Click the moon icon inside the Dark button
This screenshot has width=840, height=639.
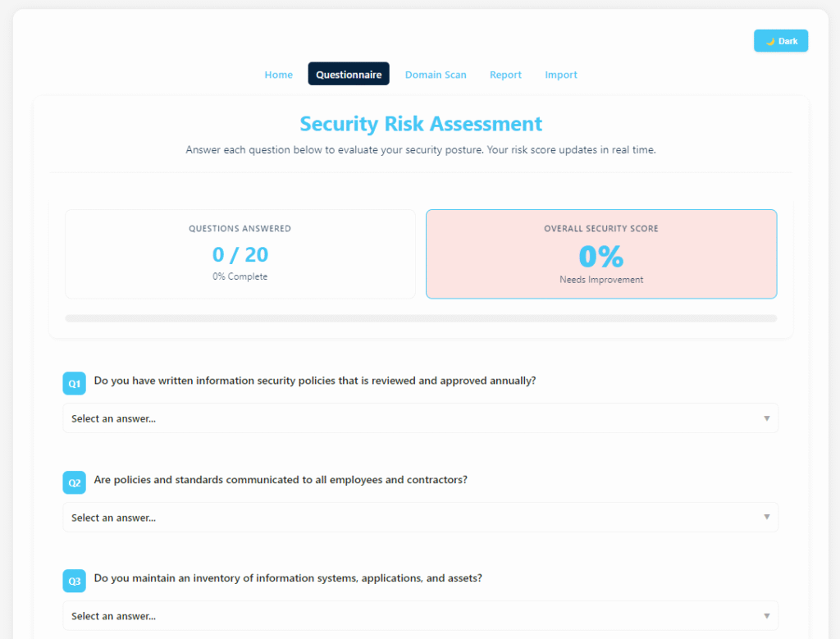click(770, 40)
